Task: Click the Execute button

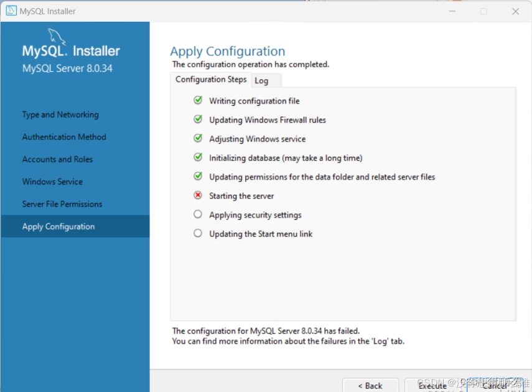Action: coord(432,386)
